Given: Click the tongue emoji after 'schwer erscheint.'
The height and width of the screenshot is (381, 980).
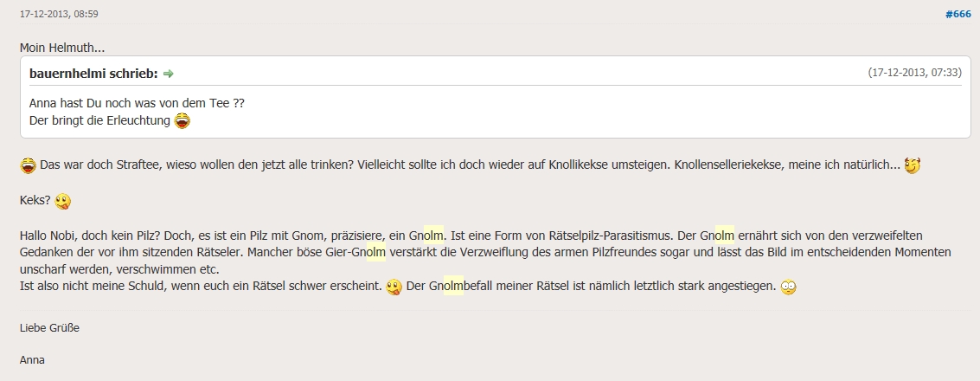Looking at the screenshot, I should point(394,287).
